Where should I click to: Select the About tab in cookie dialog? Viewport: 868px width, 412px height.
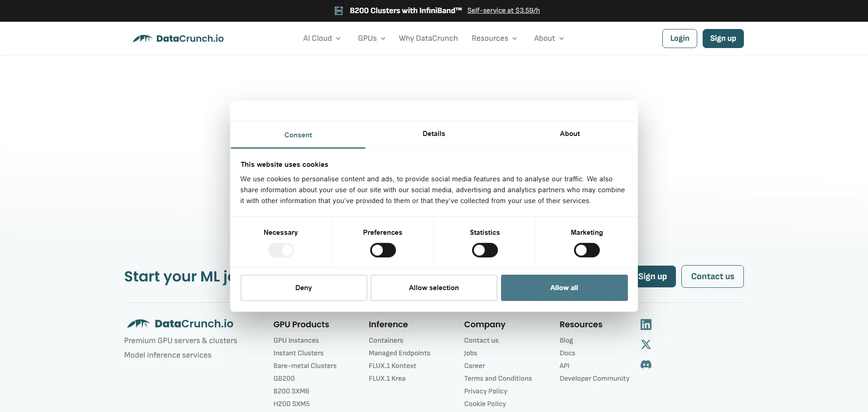pyautogui.click(x=569, y=134)
